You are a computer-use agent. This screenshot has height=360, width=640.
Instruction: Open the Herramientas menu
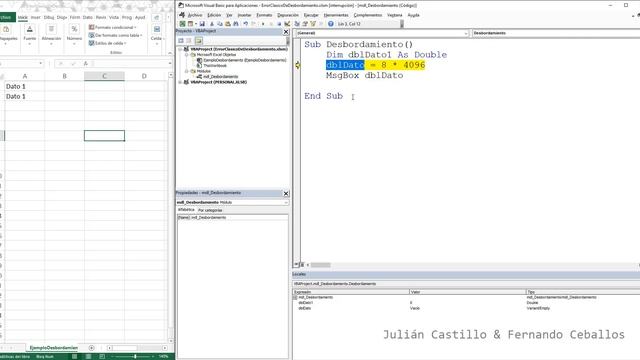click(x=336, y=15)
